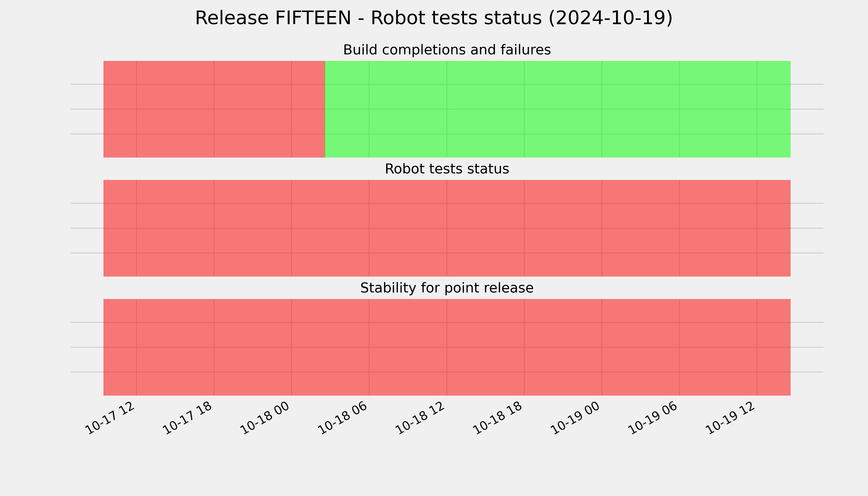868x496 pixels.
Task: Click the 'Stability for point release' subplot title
Action: (x=447, y=288)
